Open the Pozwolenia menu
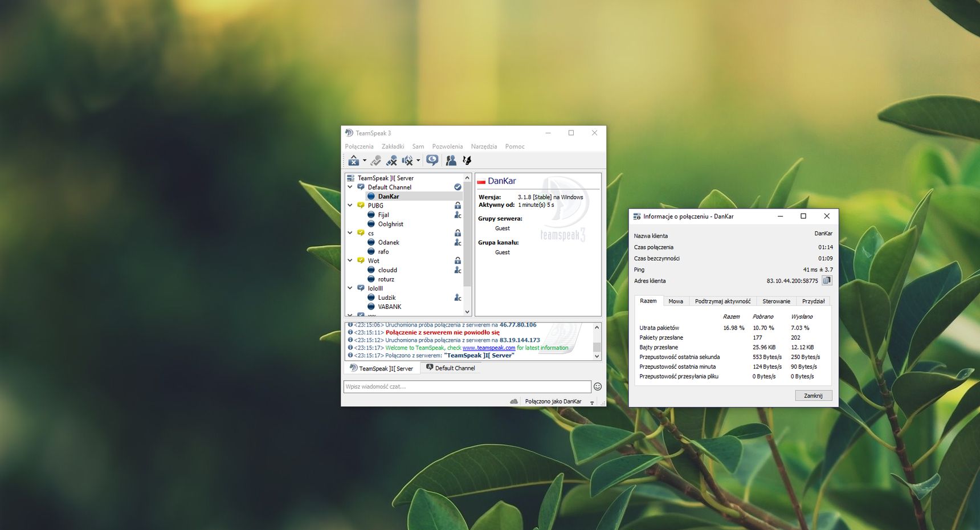Screen dimensions: 980x530 coord(447,146)
